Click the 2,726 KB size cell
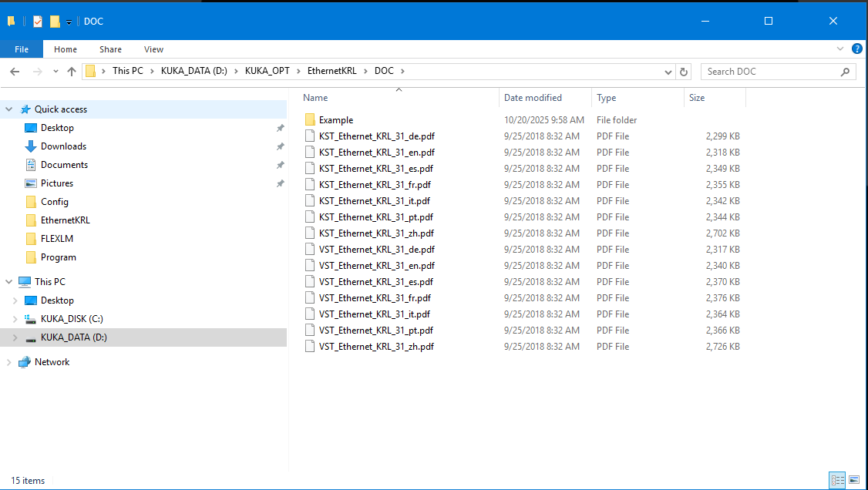Screen dimensions: 868x490 722,347
